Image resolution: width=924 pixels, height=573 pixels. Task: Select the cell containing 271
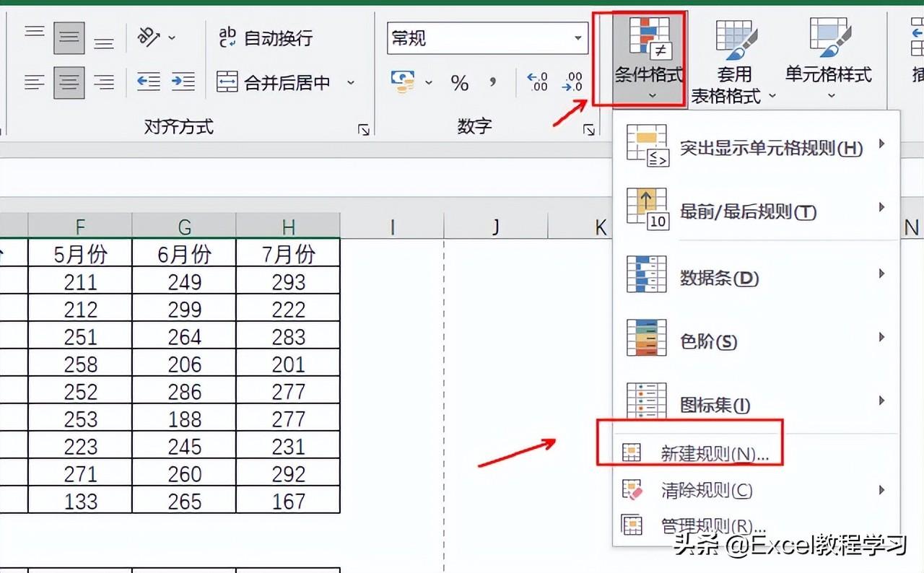click(80, 473)
